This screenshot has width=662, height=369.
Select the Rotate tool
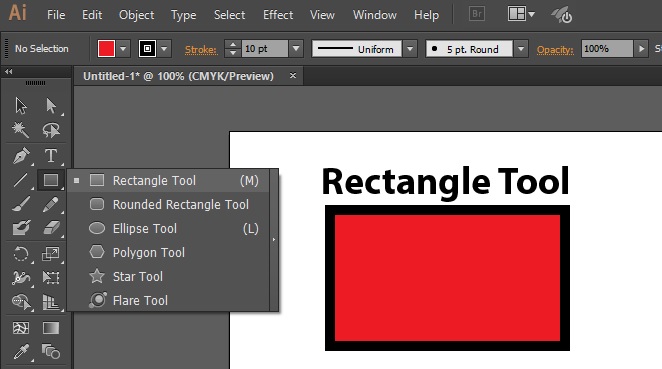tap(21, 254)
